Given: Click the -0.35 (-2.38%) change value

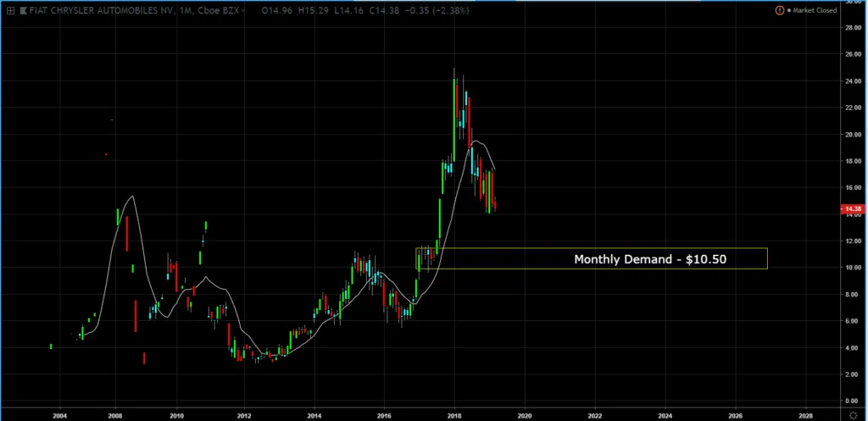Looking at the screenshot, I should coord(436,10).
